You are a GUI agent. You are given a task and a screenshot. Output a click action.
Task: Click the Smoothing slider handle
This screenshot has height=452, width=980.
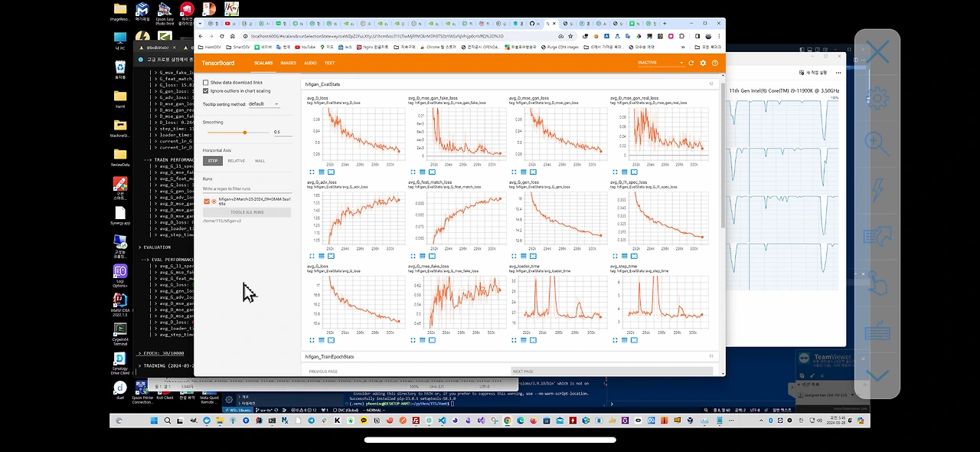[244, 133]
